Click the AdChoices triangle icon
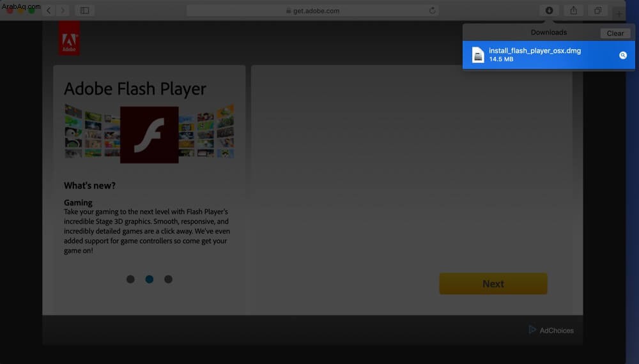639x364 pixels. click(532, 330)
